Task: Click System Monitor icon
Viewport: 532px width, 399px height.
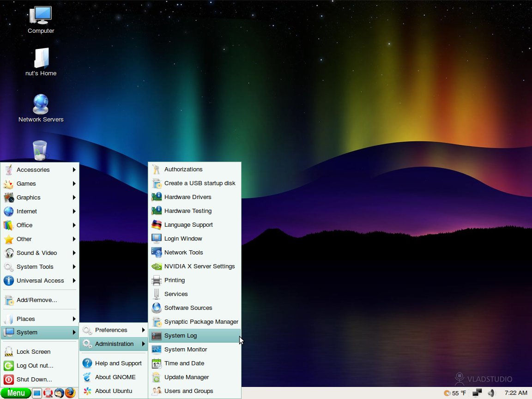Action: tap(157, 350)
